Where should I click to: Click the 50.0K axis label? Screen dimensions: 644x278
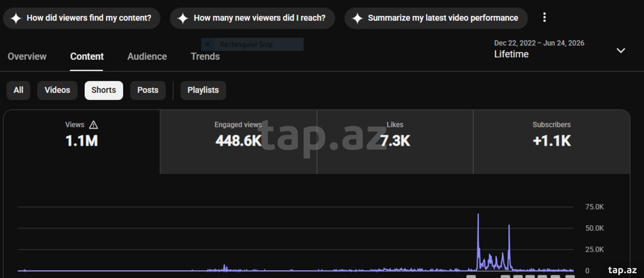594,228
